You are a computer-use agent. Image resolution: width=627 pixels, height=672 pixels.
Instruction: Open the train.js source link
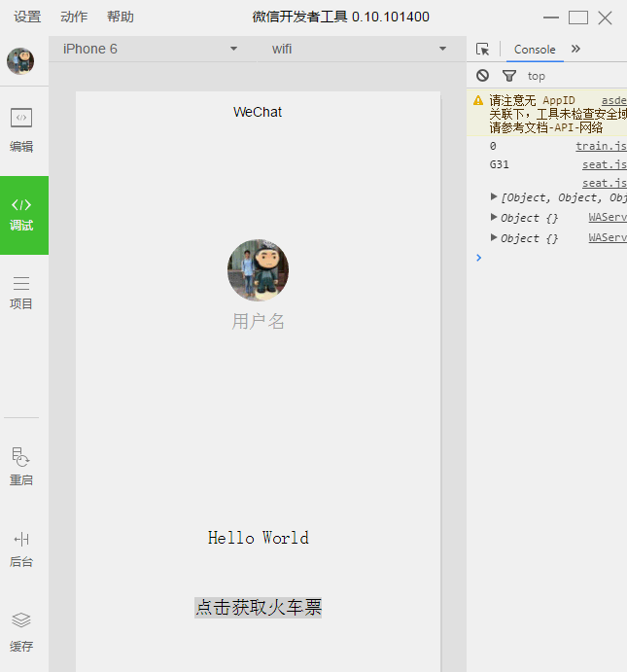point(601,146)
